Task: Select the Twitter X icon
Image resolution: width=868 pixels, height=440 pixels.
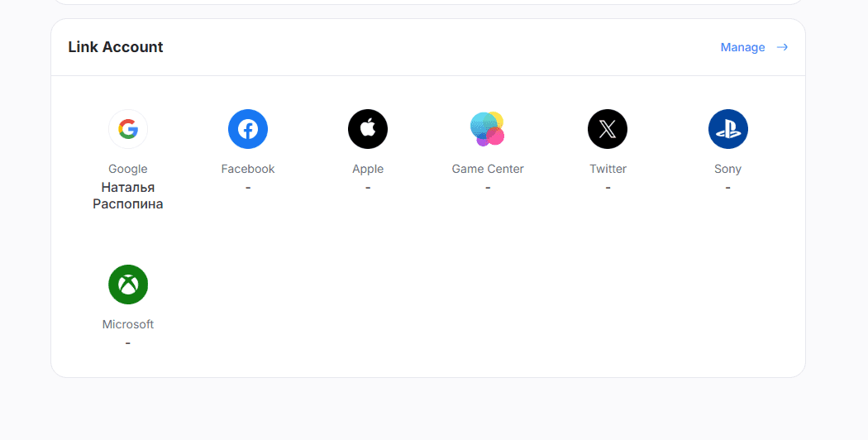Action: point(608,129)
